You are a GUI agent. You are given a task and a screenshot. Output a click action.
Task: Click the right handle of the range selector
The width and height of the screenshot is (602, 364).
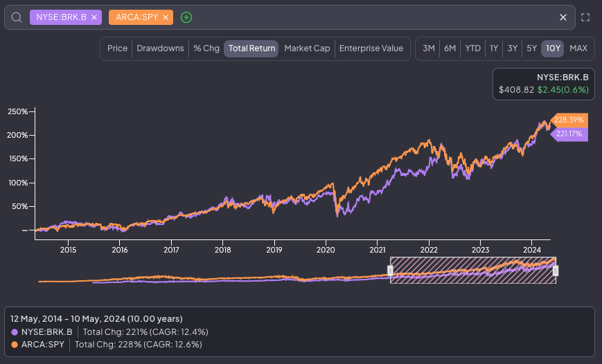(x=555, y=271)
